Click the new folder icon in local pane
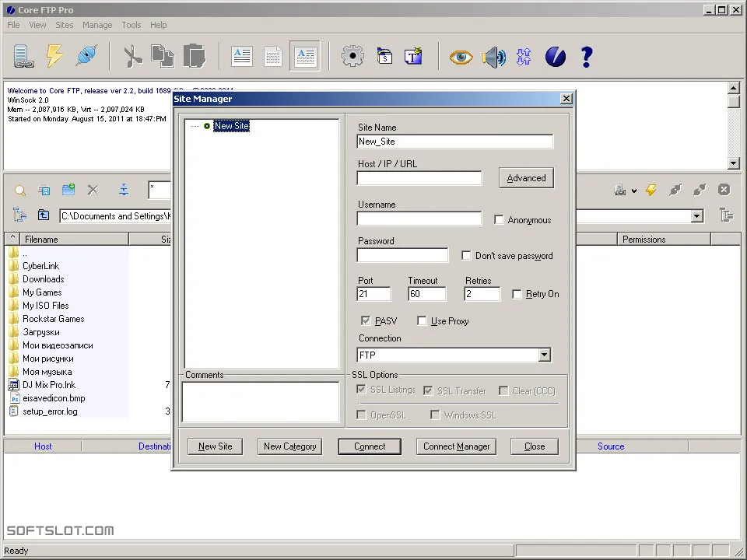 (68, 190)
